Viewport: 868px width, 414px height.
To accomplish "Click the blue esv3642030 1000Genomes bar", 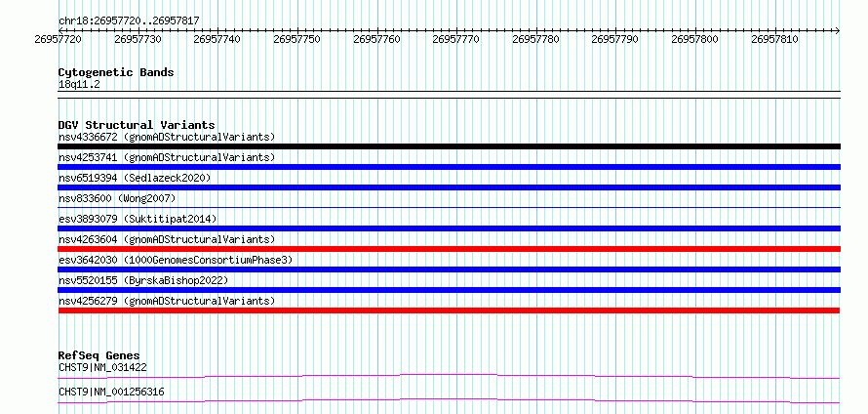I will 449,269.
